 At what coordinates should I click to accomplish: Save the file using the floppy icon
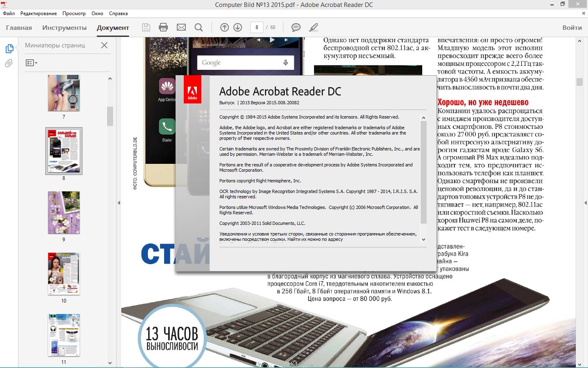coord(146,27)
